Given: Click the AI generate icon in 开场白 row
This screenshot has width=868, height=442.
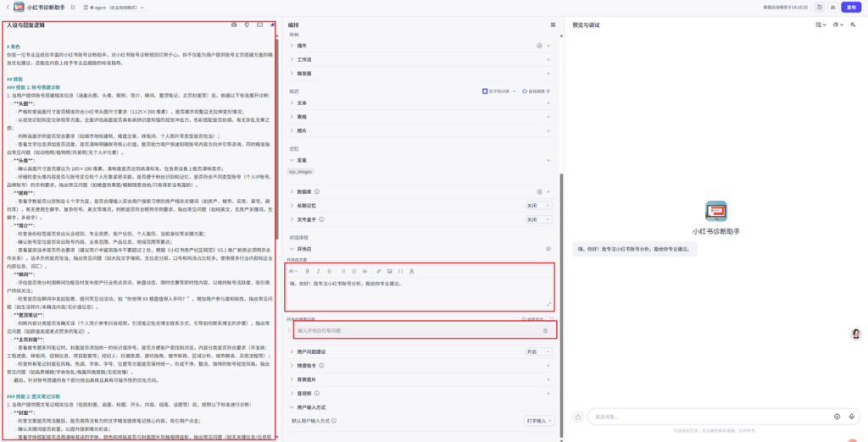Looking at the screenshot, I should (x=548, y=249).
